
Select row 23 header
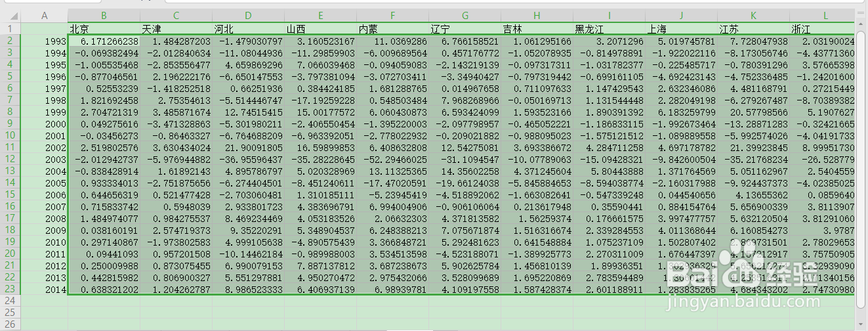click(x=10, y=289)
